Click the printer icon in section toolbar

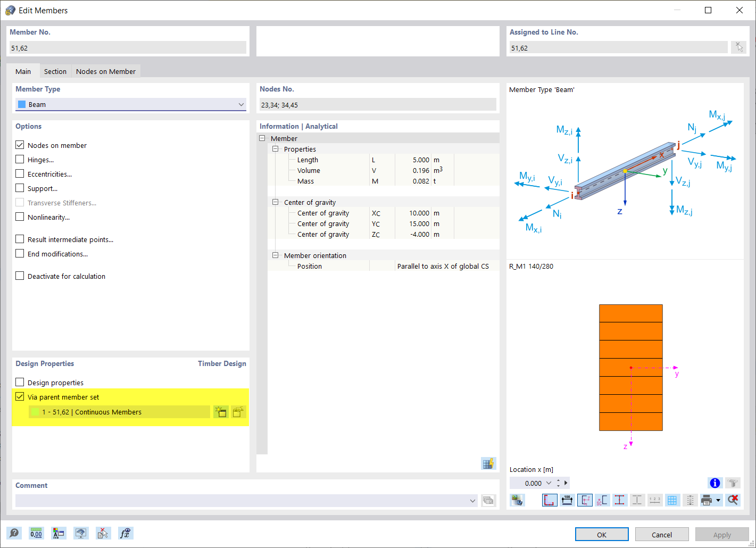tap(707, 500)
